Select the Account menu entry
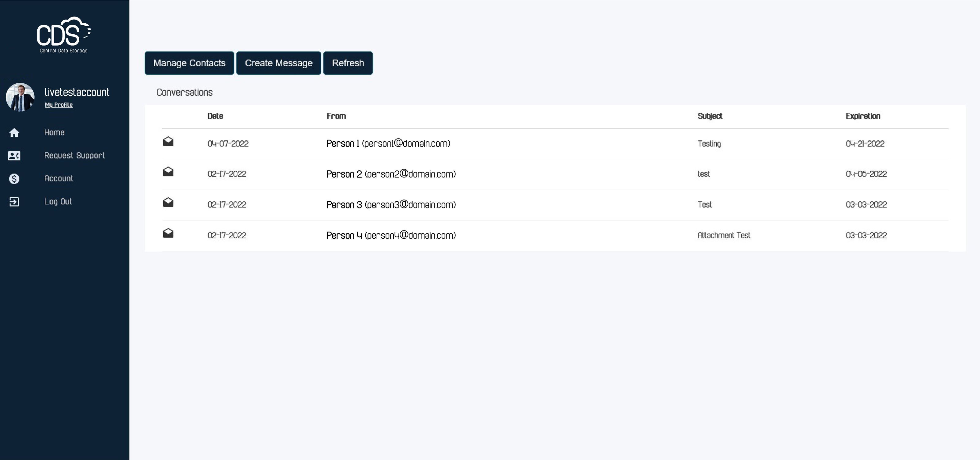 [58, 179]
